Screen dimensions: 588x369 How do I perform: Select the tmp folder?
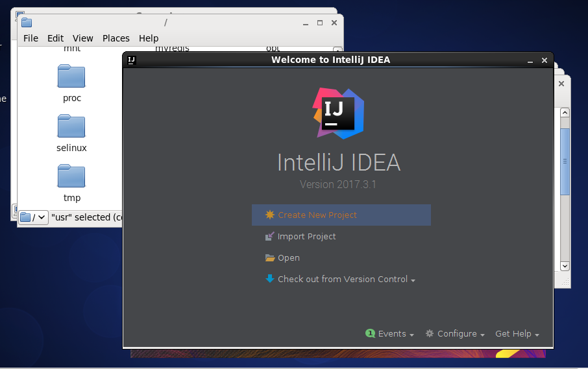pos(71,183)
